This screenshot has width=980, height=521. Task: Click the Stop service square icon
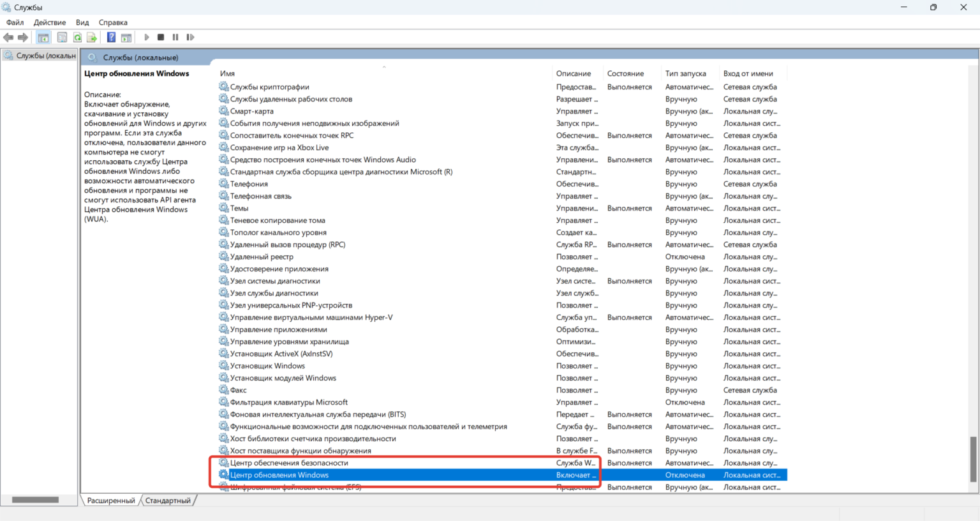coord(161,37)
